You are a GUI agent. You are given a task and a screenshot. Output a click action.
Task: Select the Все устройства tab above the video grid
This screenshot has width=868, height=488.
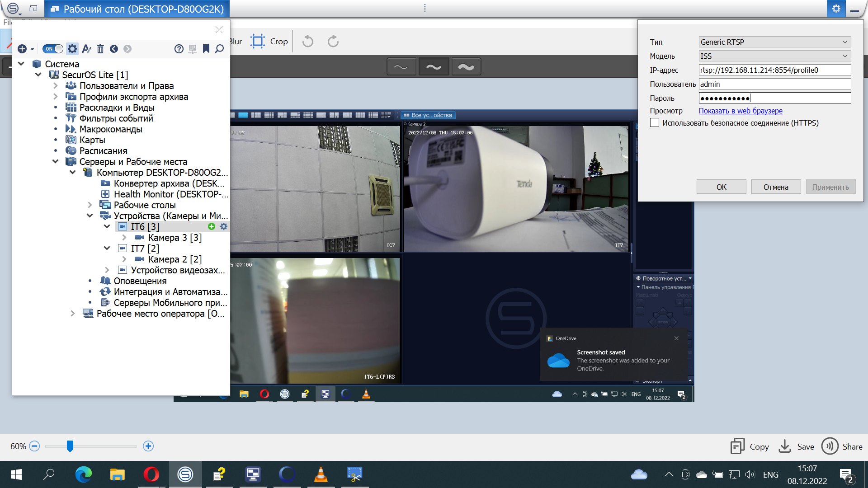tap(427, 115)
